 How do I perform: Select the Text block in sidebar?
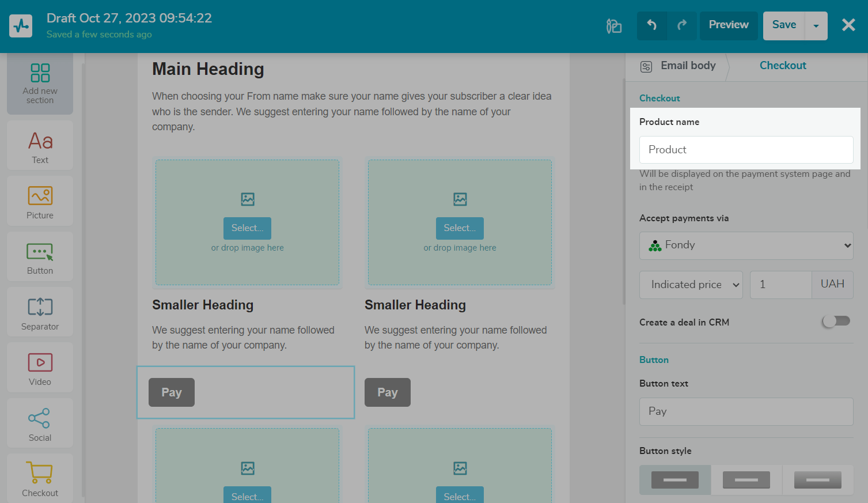click(x=40, y=141)
